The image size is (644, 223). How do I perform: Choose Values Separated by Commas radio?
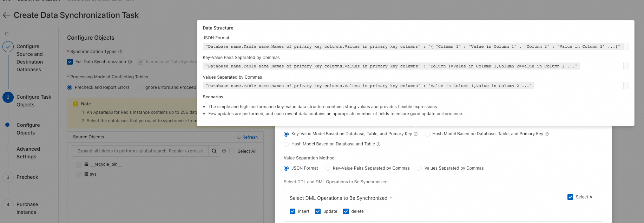pyautogui.click(x=419, y=168)
